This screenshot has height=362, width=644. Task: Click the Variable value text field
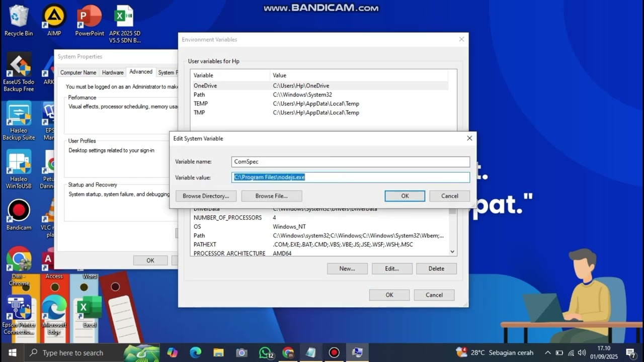point(351,177)
